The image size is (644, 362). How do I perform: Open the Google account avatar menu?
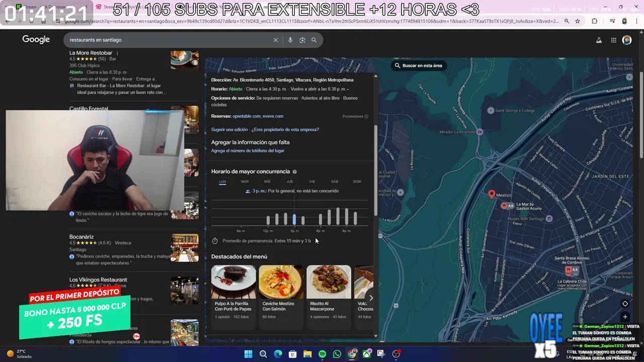click(x=627, y=40)
